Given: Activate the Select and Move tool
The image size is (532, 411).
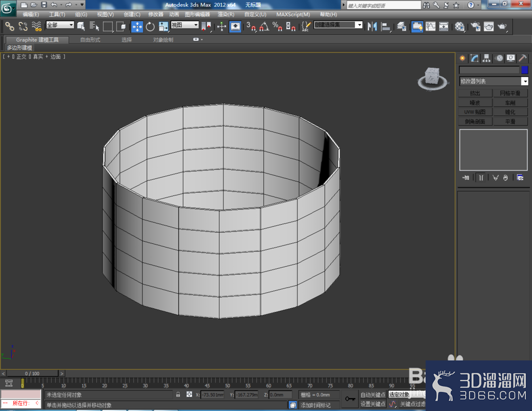Looking at the screenshot, I should click(x=137, y=27).
